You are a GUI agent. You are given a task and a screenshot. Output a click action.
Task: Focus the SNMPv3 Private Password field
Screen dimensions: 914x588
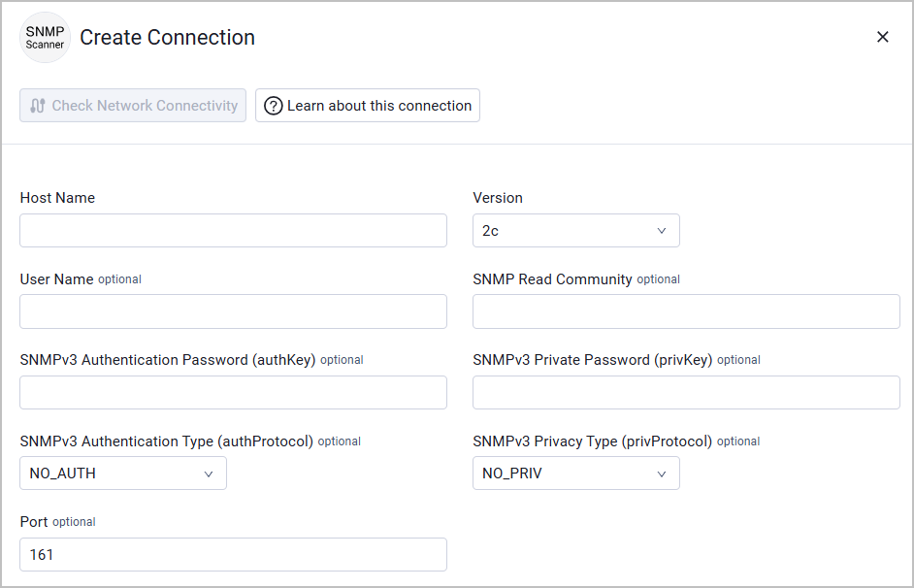686,393
